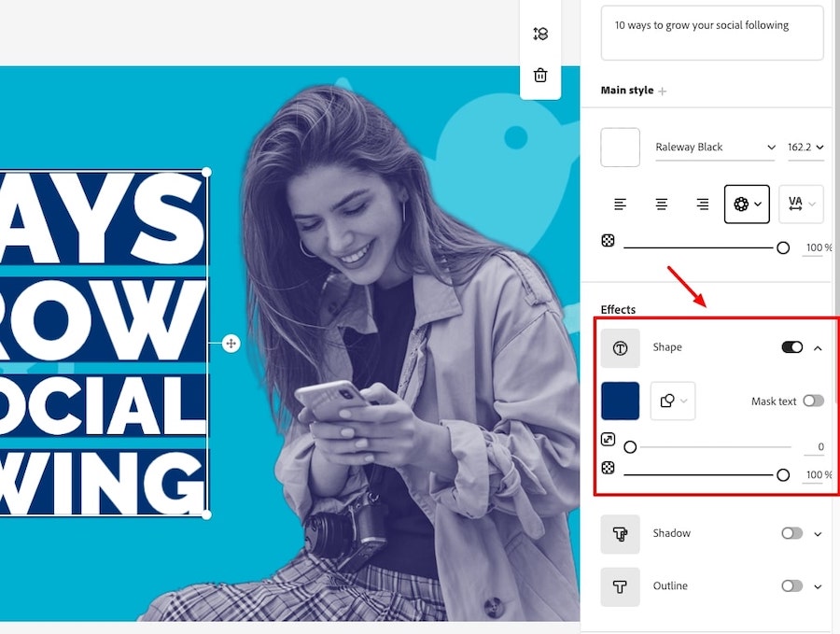The image size is (840, 634).
Task: Click the shape size value 0 field
Action: pyautogui.click(x=814, y=447)
